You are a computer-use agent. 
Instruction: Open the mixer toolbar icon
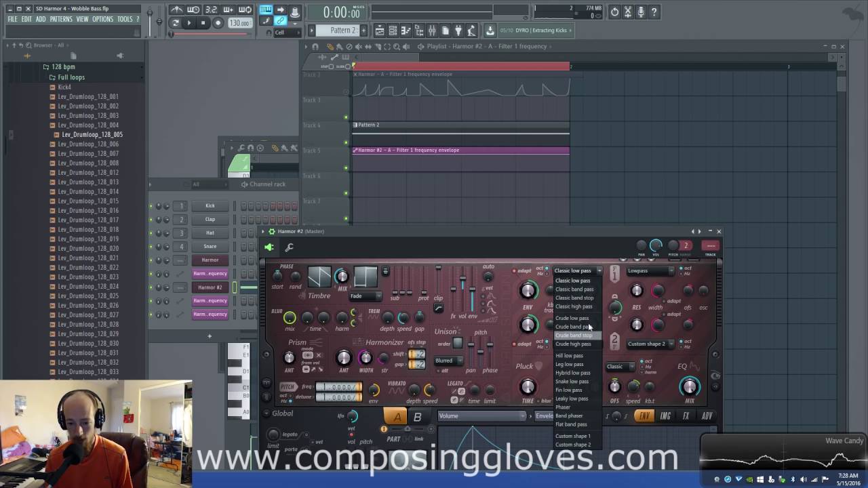[x=432, y=30]
